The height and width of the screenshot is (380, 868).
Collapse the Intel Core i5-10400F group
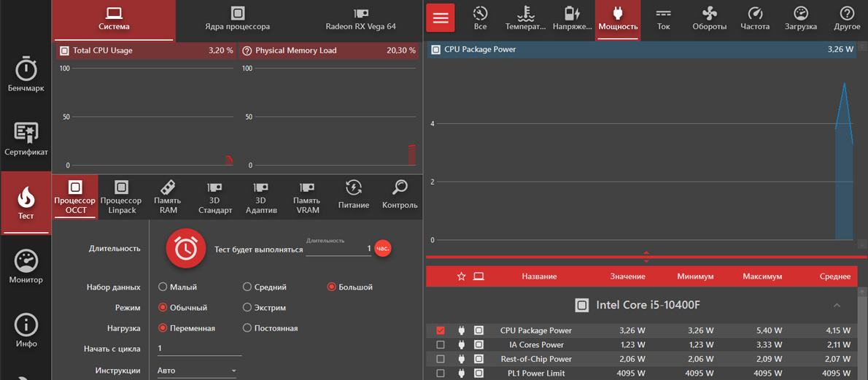tap(837, 305)
